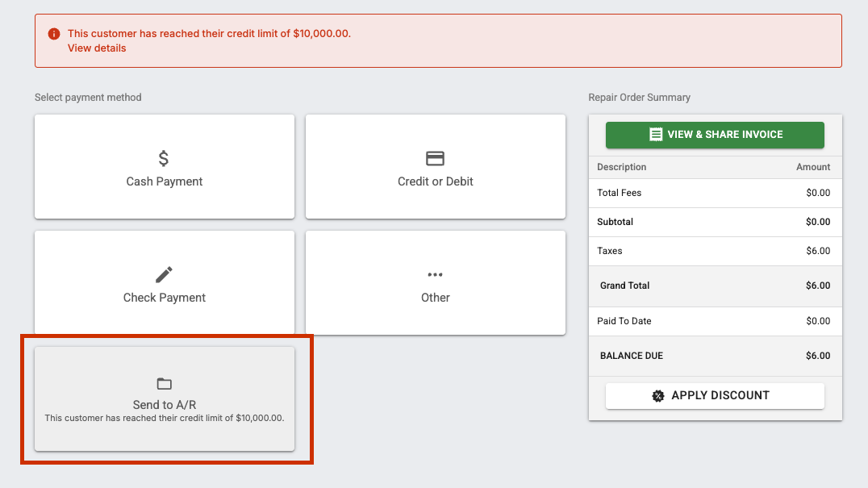Click the Amount column header
The height and width of the screenshot is (488, 868).
tap(813, 167)
